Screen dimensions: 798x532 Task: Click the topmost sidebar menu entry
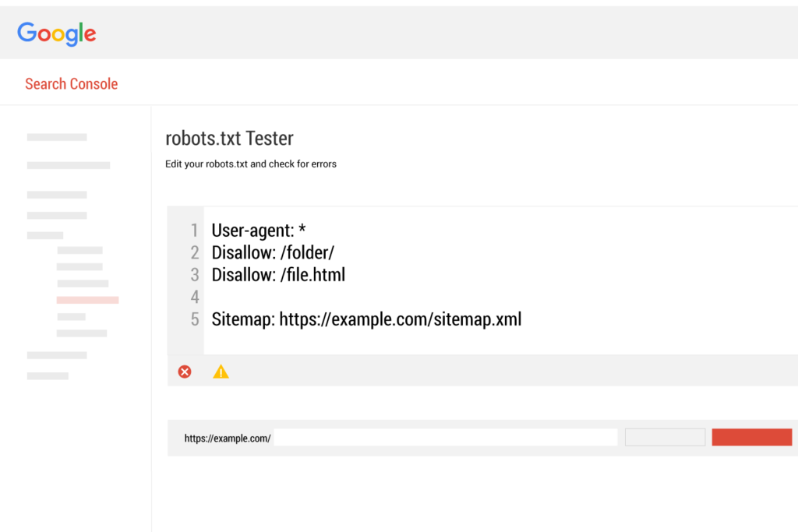(x=56, y=137)
